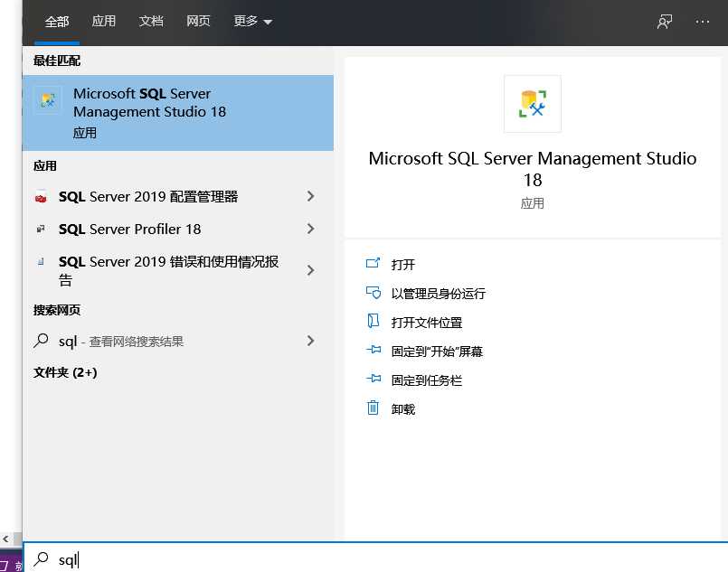Screen dimensions: 728x572
Task: Select SQL Server 2019 配置管理器 result
Action: pos(178,197)
